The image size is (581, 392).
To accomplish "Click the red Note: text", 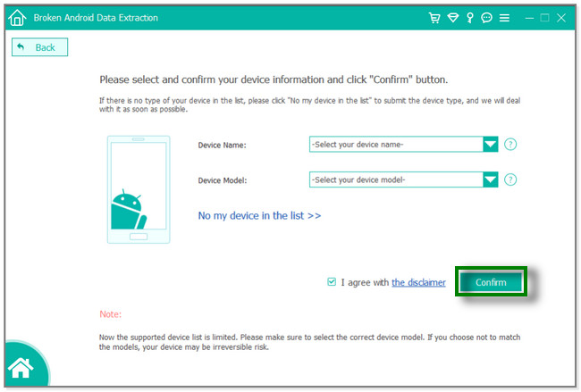I will (111, 314).
